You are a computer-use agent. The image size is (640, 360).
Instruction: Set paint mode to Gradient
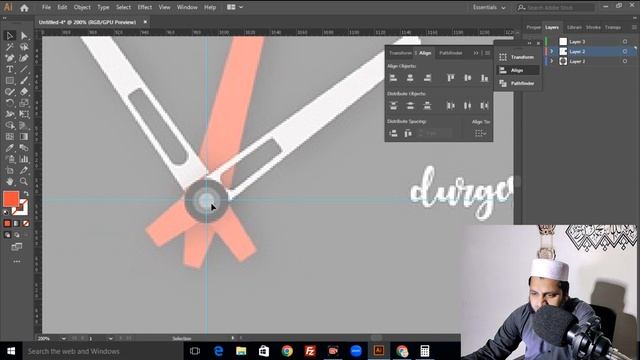tap(16, 223)
